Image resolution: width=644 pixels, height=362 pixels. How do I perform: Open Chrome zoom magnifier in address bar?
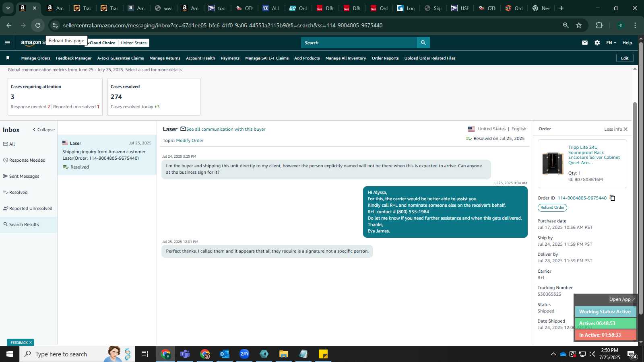click(566, 25)
